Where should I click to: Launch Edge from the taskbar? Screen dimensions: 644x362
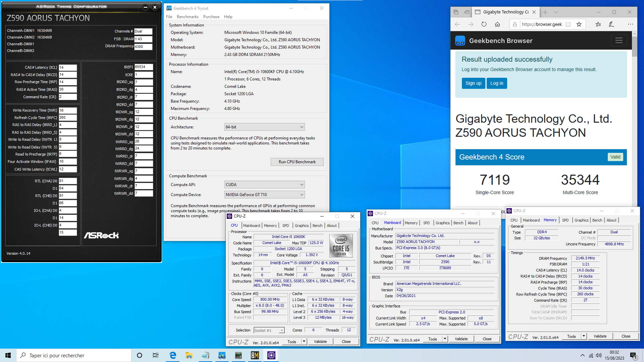(173, 355)
